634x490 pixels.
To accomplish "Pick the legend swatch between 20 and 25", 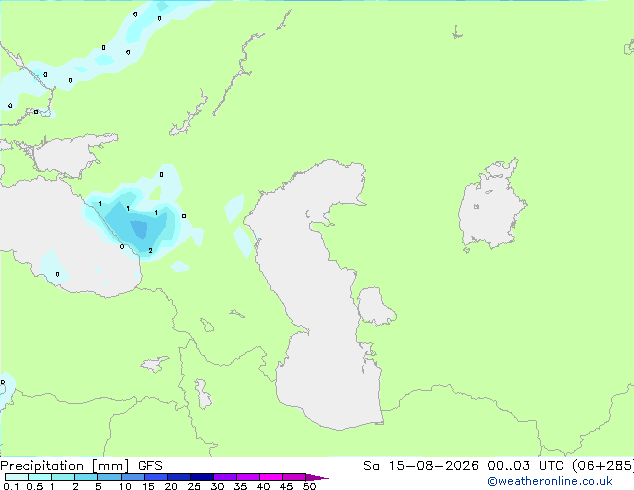I will click(179, 477).
